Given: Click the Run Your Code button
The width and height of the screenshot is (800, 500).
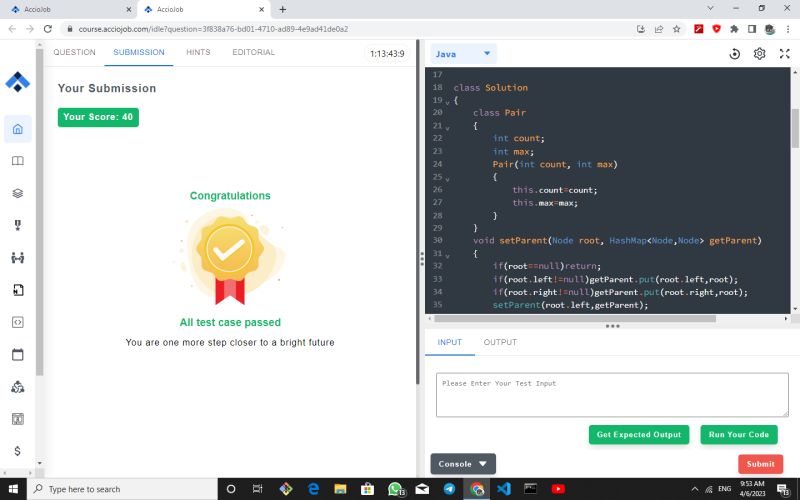Looking at the screenshot, I should coord(738,435).
